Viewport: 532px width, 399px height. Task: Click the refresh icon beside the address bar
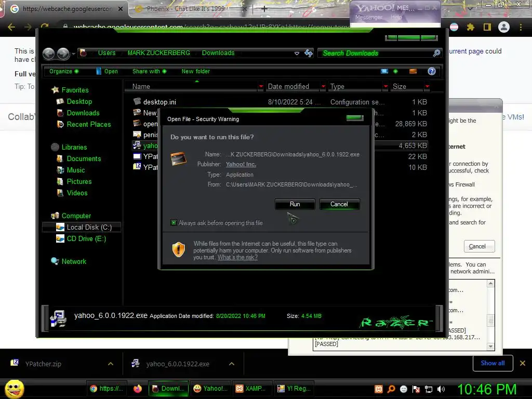(x=309, y=53)
